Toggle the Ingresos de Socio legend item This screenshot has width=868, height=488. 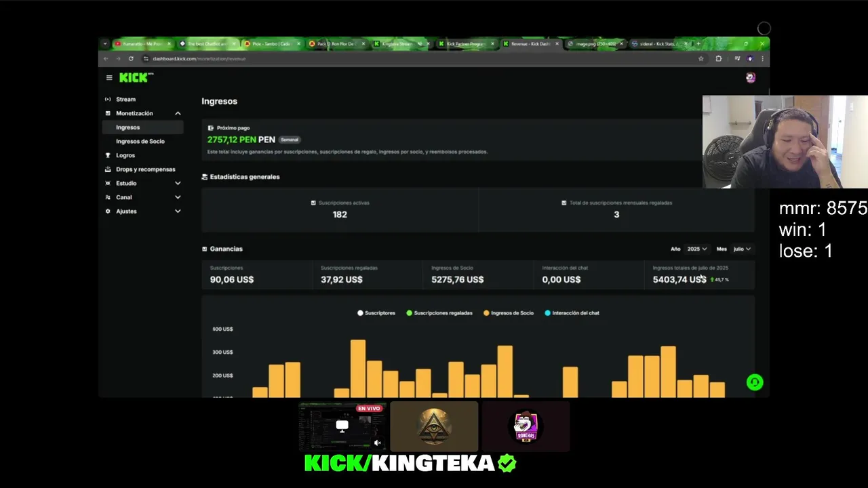(509, 313)
